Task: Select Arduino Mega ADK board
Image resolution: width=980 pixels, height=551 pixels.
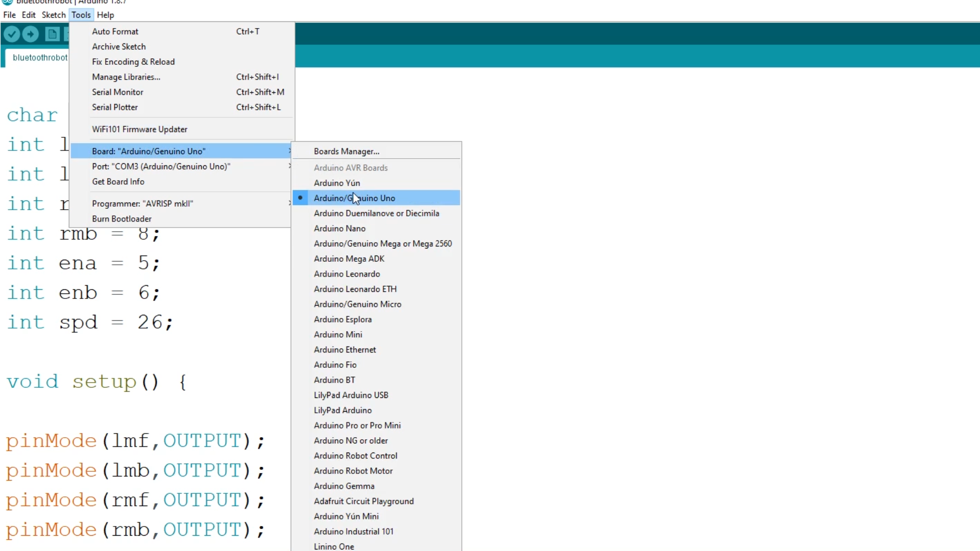Action: tap(376, 259)
